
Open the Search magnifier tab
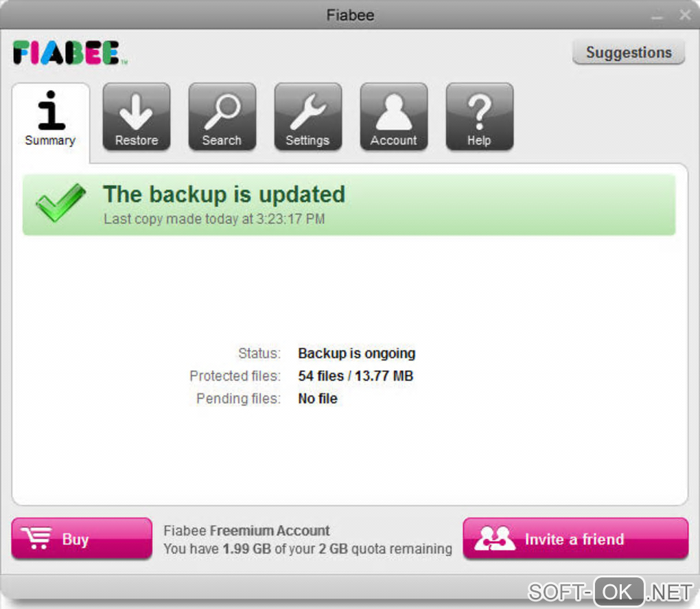222,117
